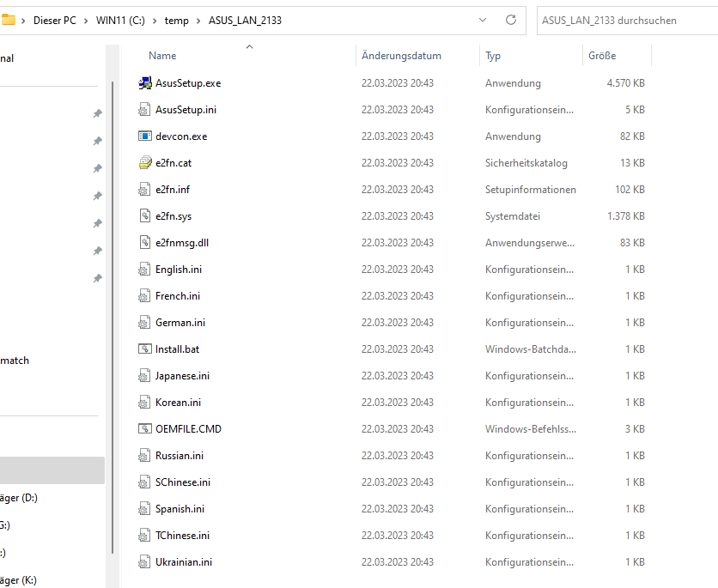Click the Windows-Befehlss... type cell

point(530,428)
